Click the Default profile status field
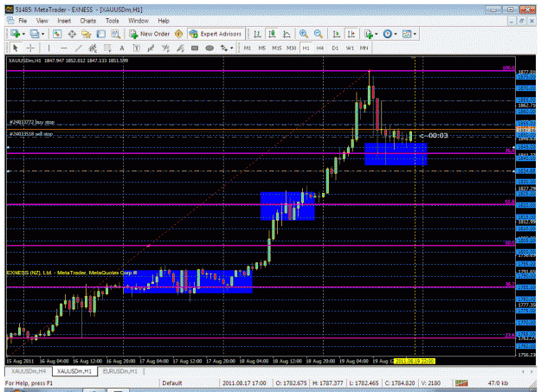 172,383
